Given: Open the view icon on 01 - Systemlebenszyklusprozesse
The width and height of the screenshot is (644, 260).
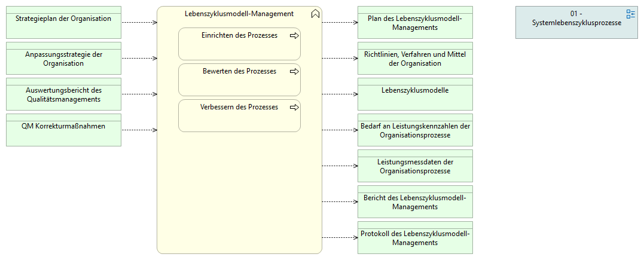Looking at the screenshot, I should [630, 14].
